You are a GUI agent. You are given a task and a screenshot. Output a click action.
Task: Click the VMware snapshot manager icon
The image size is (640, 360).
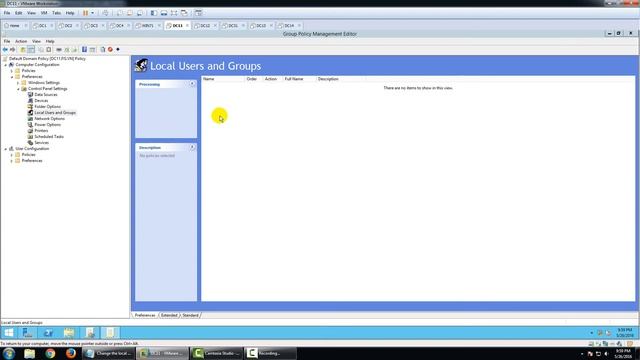pos(140,13)
